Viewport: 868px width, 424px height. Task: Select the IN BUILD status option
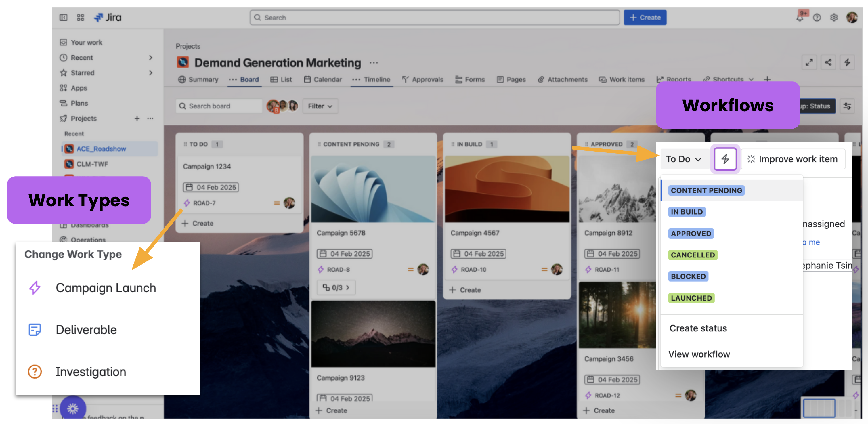pos(687,212)
